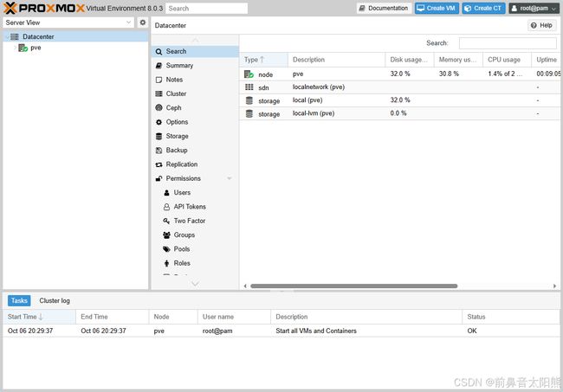The height and width of the screenshot is (392, 563).
Task: Click the Create VM button
Action: tap(437, 8)
